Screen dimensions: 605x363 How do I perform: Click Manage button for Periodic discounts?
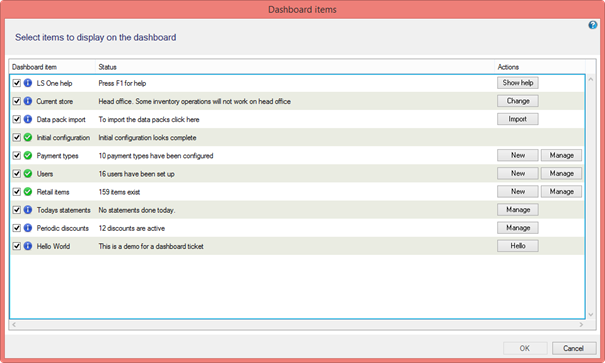[518, 228]
